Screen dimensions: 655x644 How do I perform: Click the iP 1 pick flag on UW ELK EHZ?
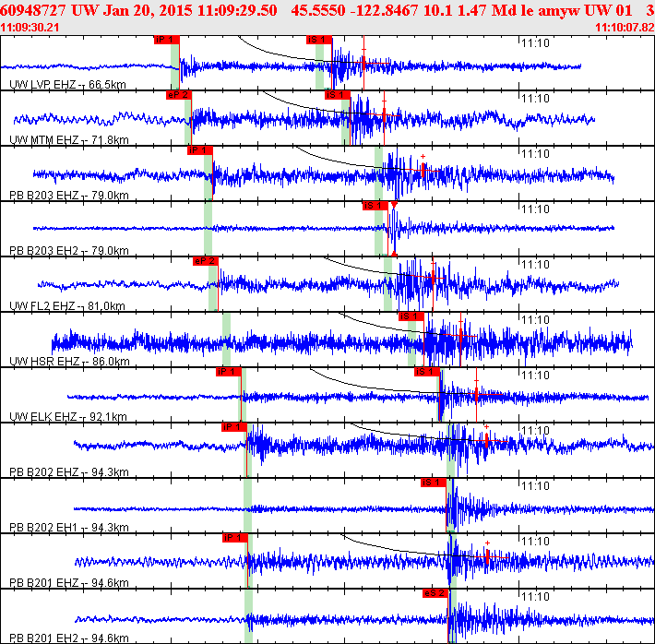tap(229, 372)
